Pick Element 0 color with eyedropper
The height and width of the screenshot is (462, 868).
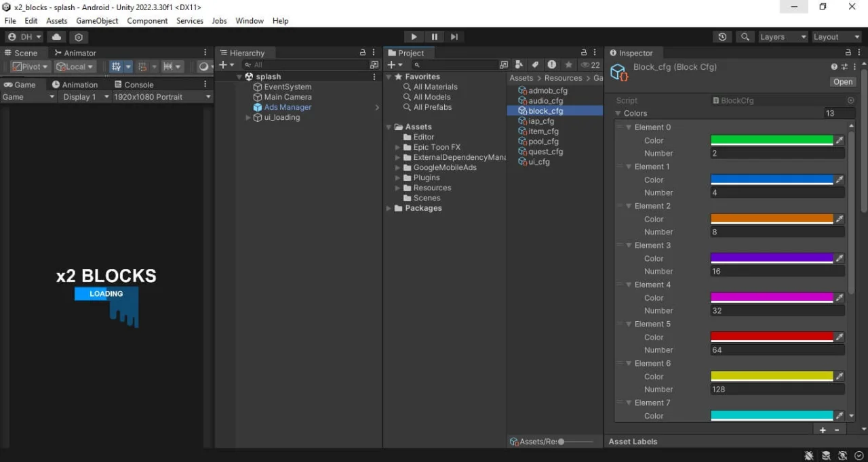(x=840, y=141)
